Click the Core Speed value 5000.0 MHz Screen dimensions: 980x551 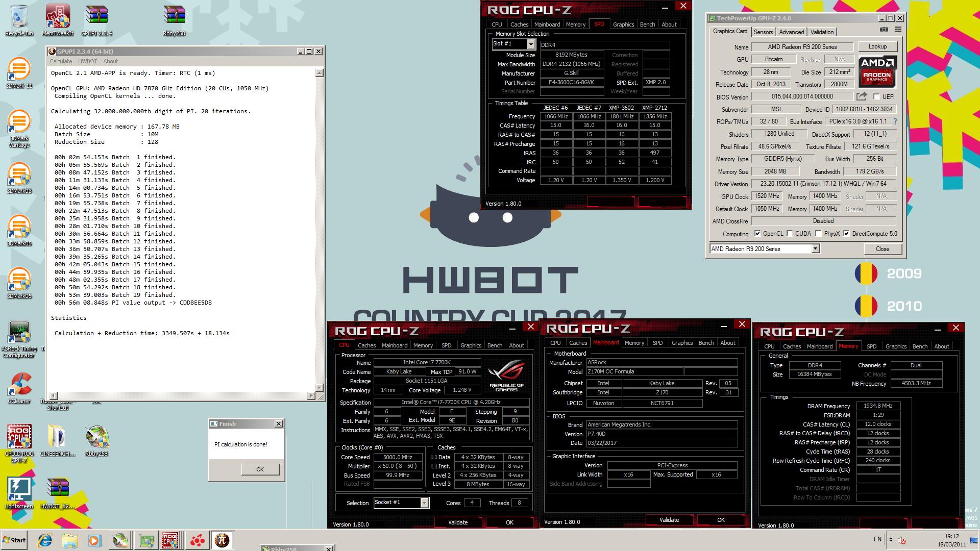pos(398,457)
